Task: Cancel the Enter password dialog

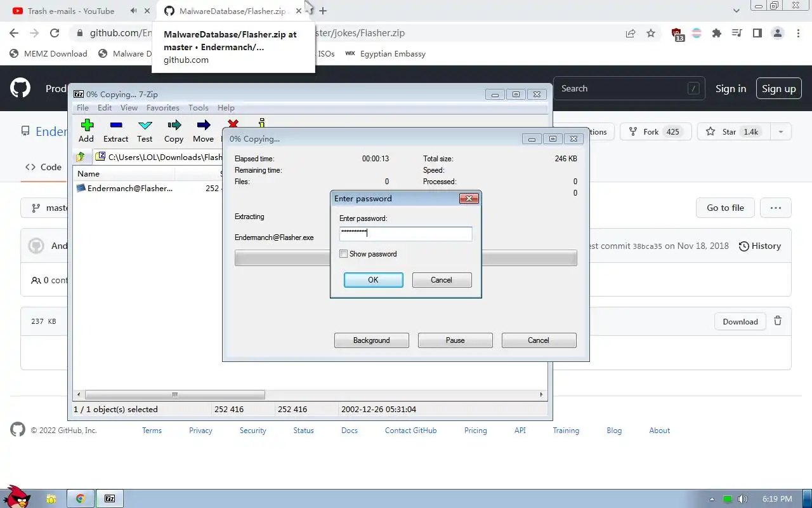Action: point(442,280)
